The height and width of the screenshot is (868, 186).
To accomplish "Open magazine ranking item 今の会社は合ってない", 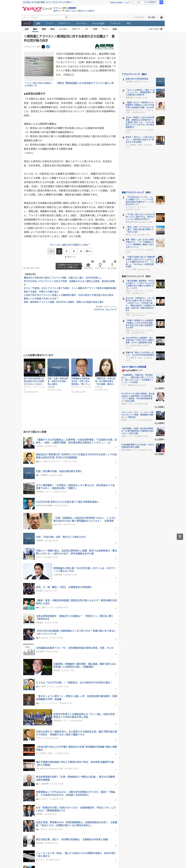I will [x=140, y=201].
